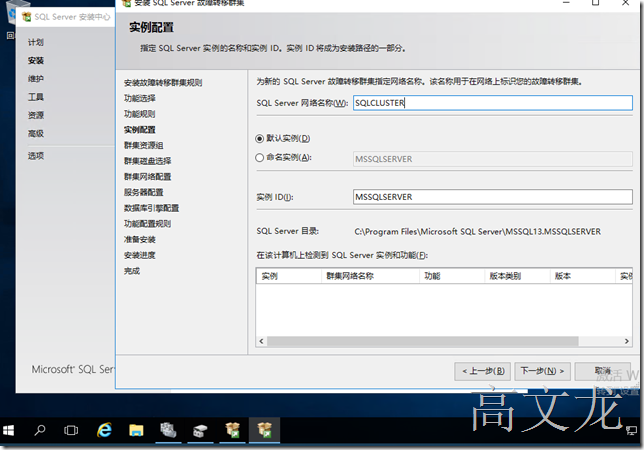Viewport: 644px width, 450px height.
Task: Launch Internet Explorer from taskbar
Action: point(104,430)
